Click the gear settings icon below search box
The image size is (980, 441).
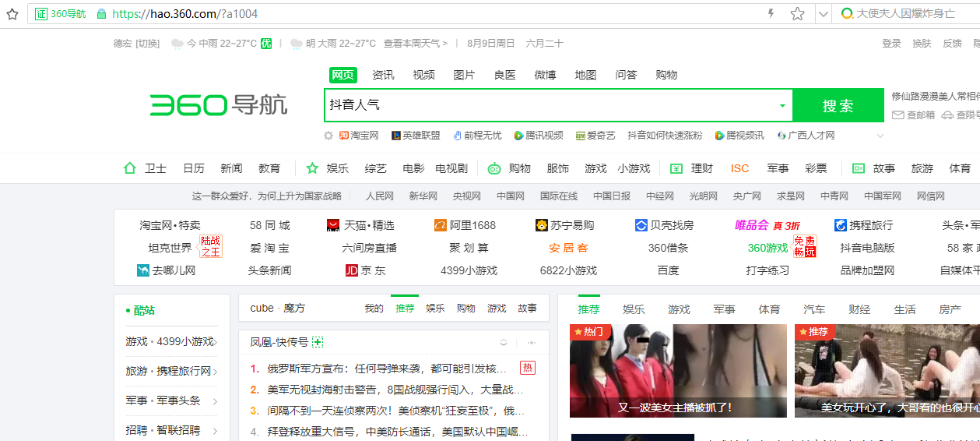328,136
